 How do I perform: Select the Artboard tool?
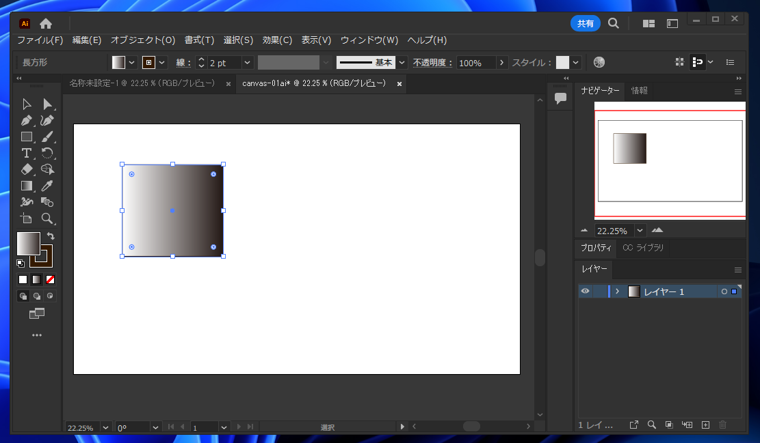coord(27,218)
